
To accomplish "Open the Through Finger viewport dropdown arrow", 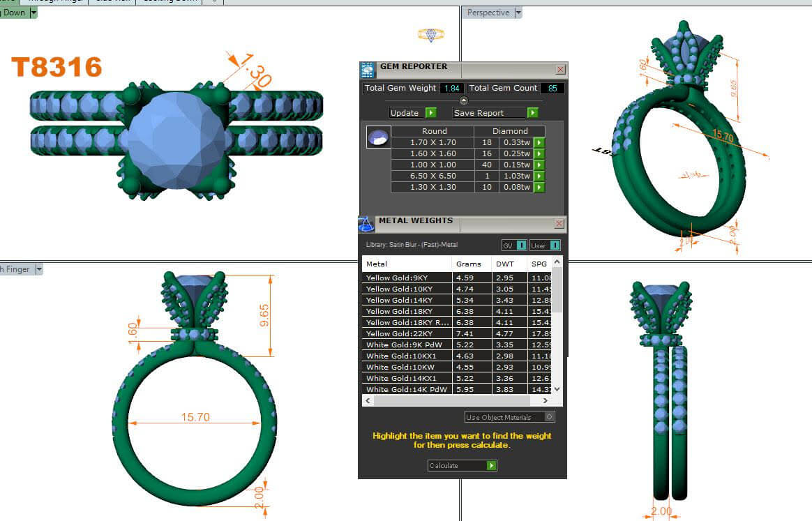I will tap(39, 269).
